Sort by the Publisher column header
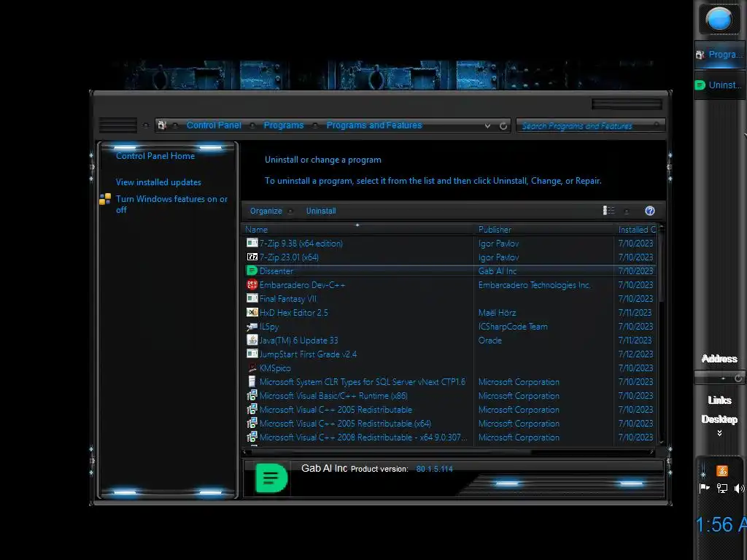This screenshot has width=747, height=560. click(x=544, y=229)
